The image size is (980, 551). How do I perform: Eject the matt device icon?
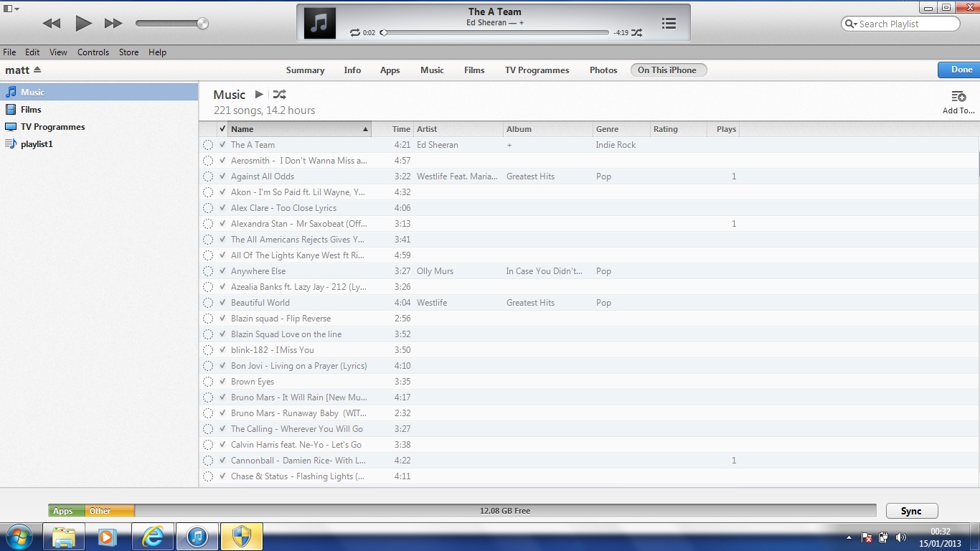pyautogui.click(x=37, y=70)
